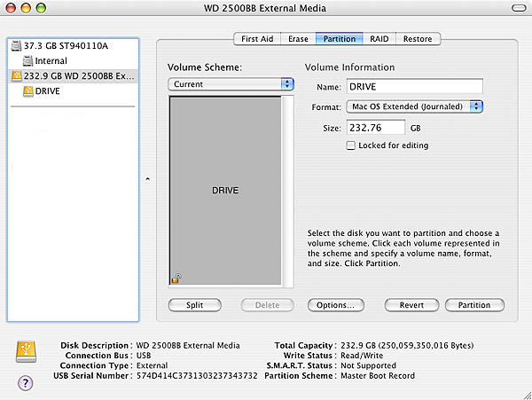
Task: Click the window resize grip corner
Action: coord(528,396)
